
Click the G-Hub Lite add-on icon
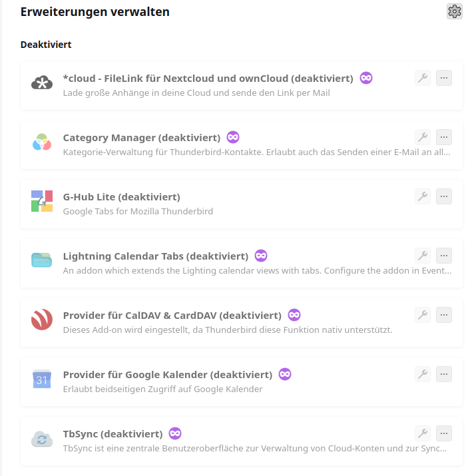(42, 202)
